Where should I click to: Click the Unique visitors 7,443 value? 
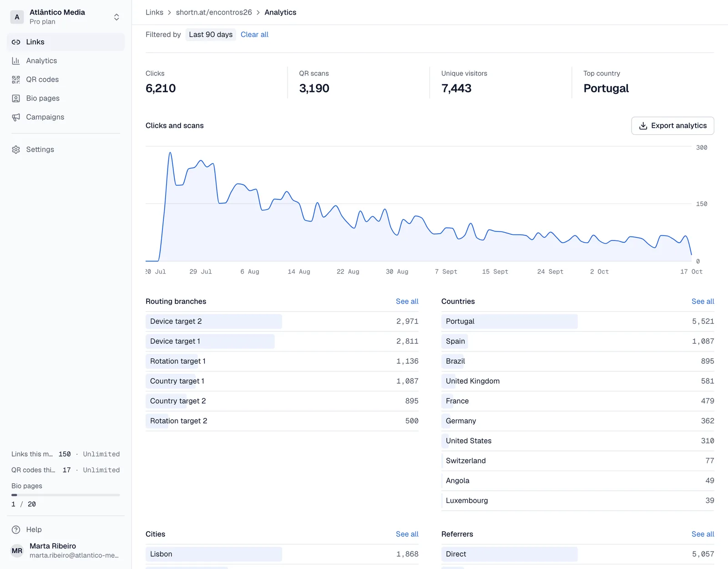click(x=456, y=88)
